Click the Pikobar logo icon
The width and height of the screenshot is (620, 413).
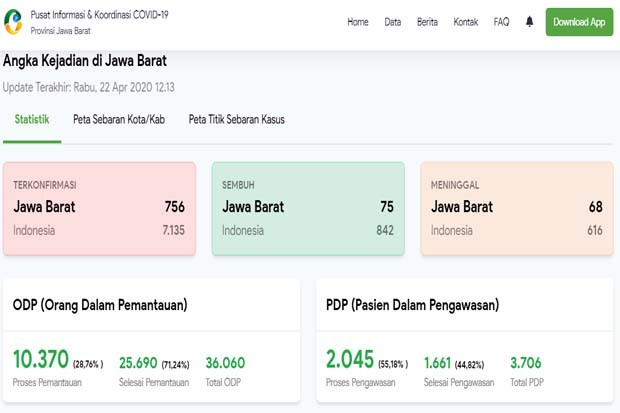click(x=13, y=22)
